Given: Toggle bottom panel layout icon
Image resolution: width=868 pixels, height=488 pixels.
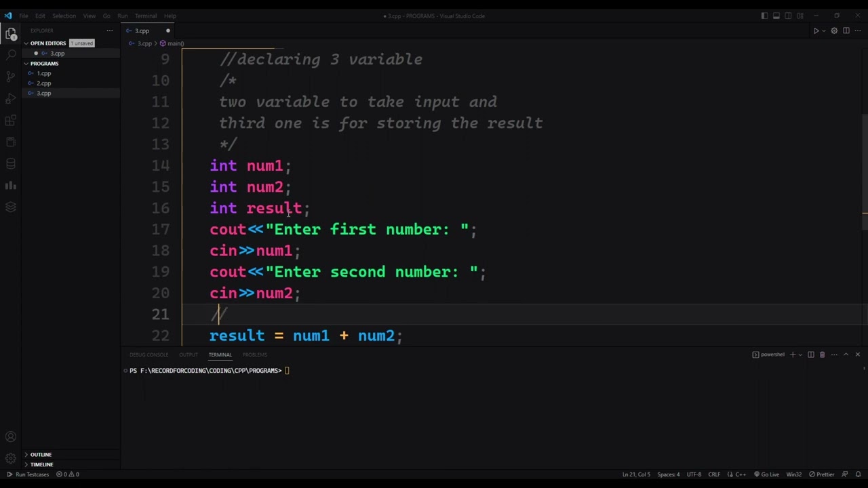Looking at the screenshot, I should coord(776,16).
